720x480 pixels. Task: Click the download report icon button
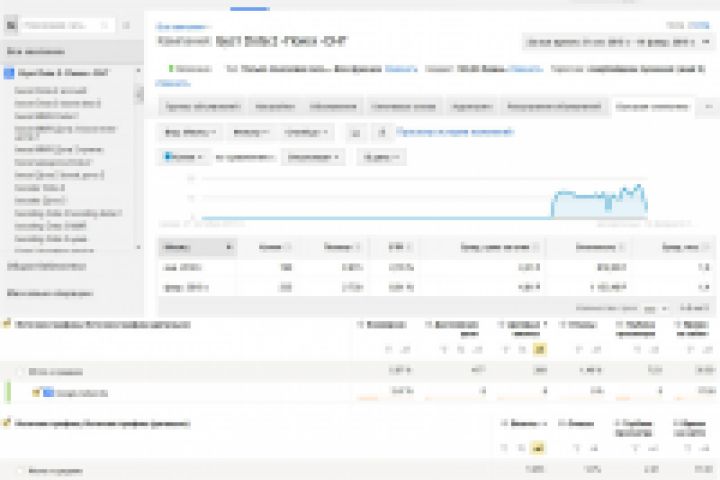coord(382,133)
